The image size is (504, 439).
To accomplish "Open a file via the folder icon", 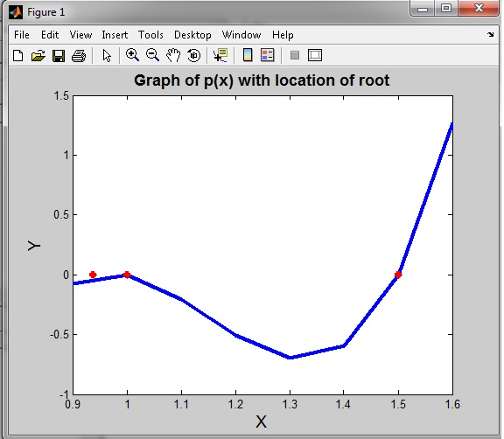I will (38, 56).
